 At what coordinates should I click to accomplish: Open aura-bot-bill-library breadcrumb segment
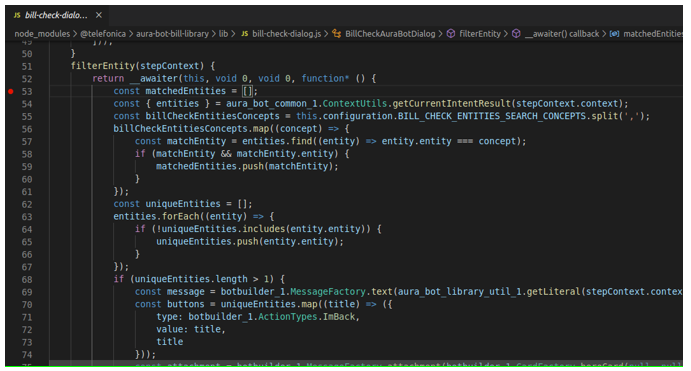(172, 34)
